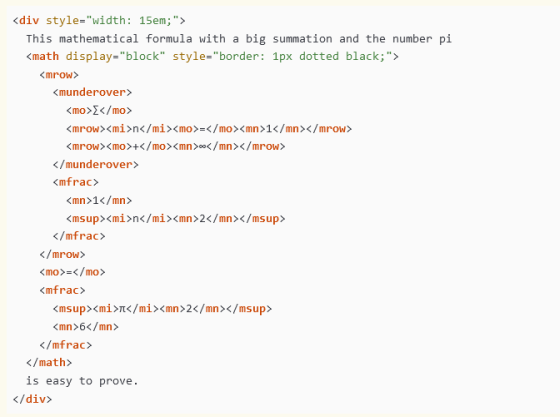This screenshot has width=560, height=417.
Task: Click the mn element containing 1
Action: [x=99, y=200]
